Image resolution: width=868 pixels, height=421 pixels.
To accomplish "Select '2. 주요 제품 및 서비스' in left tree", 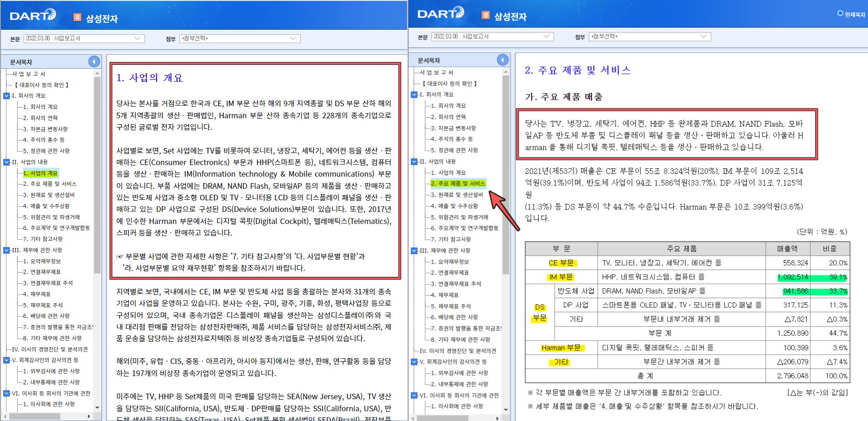I will 50,184.
